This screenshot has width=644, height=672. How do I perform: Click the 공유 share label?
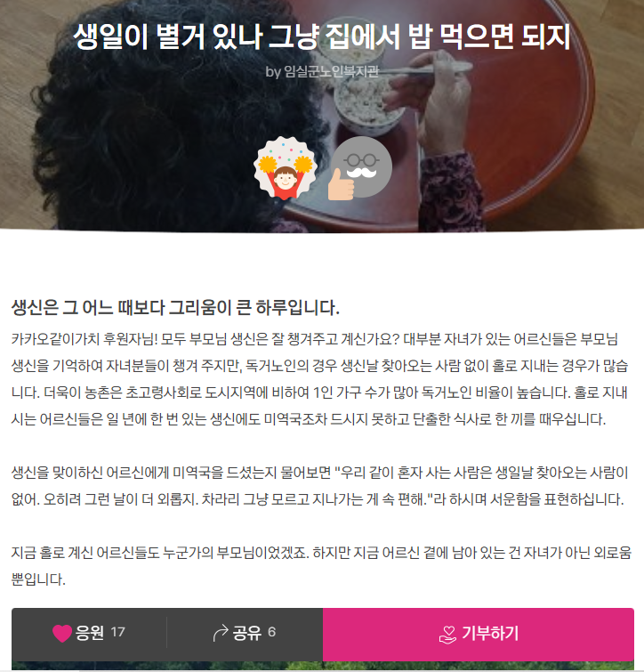247,633
